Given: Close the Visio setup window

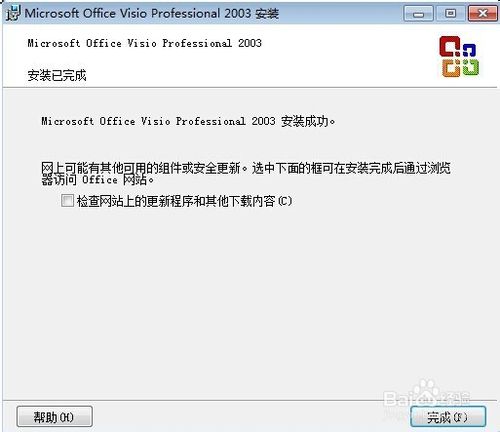Looking at the screenshot, I should point(482,14).
